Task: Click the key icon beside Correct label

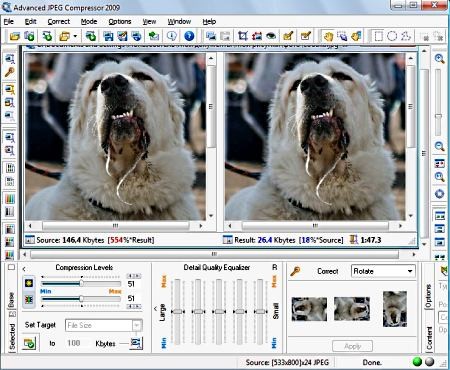Action: click(x=295, y=271)
